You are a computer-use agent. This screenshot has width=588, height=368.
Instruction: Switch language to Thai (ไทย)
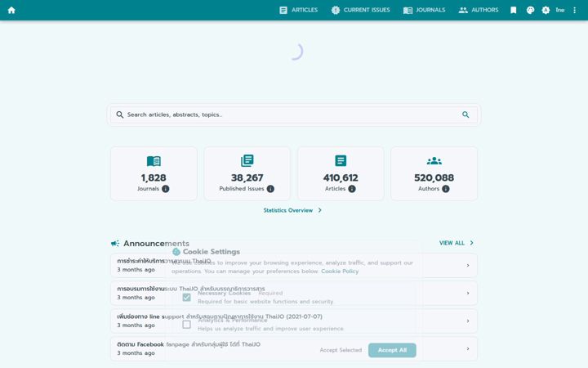point(560,10)
